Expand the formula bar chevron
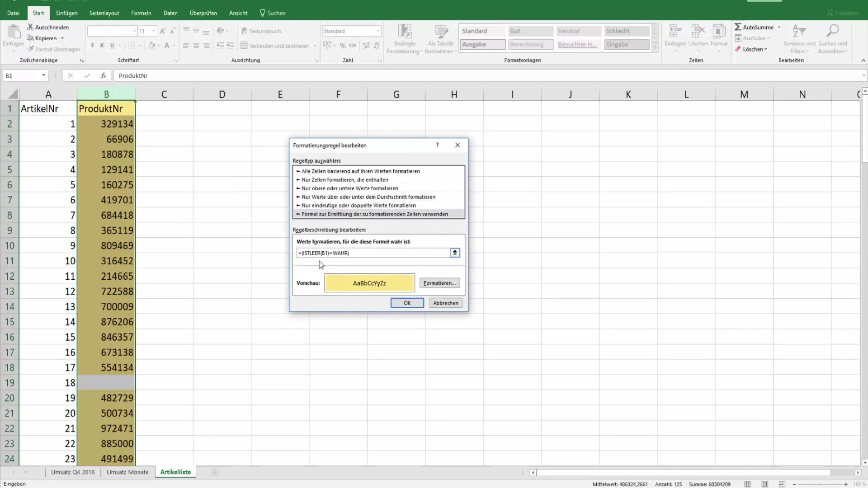The height and width of the screenshot is (488, 868). pyautogui.click(x=863, y=75)
